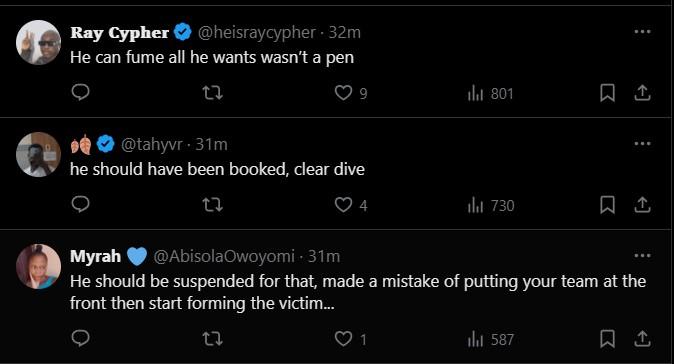Open @tahyvr's profile avatar
Image resolution: width=674 pixels, height=364 pixels.
point(38,154)
